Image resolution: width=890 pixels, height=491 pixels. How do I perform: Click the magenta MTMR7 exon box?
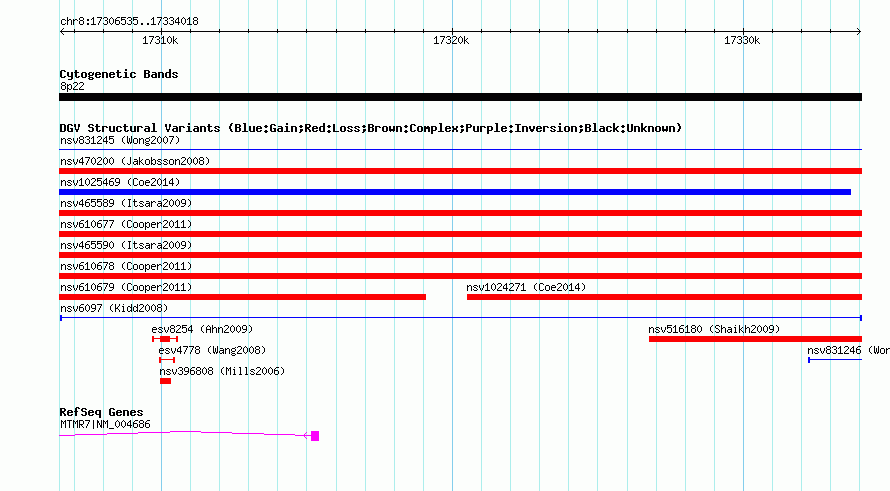315,436
